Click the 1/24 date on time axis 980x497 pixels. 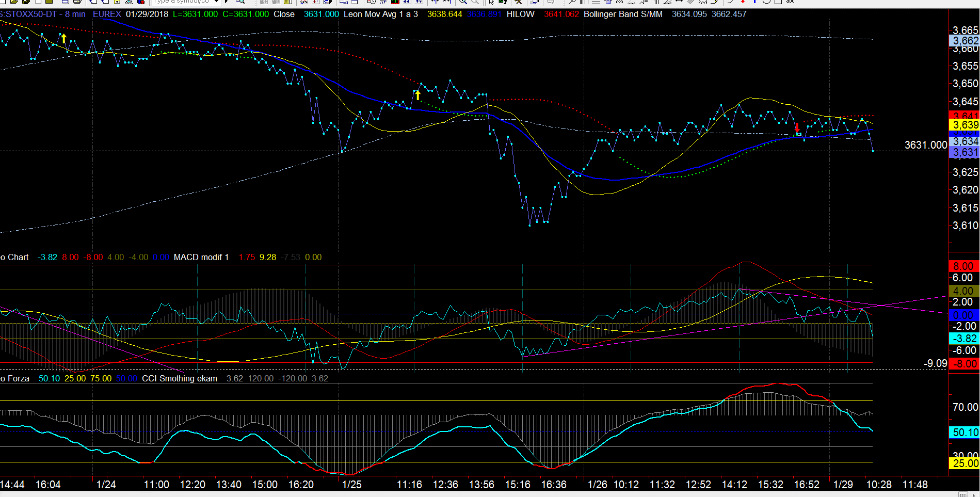point(106,485)
